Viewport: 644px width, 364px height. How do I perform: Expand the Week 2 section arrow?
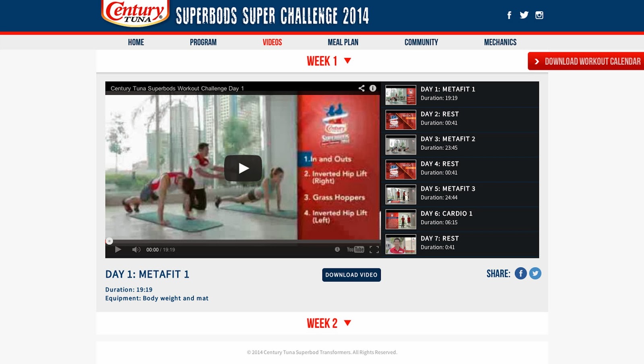click(348, 323)
